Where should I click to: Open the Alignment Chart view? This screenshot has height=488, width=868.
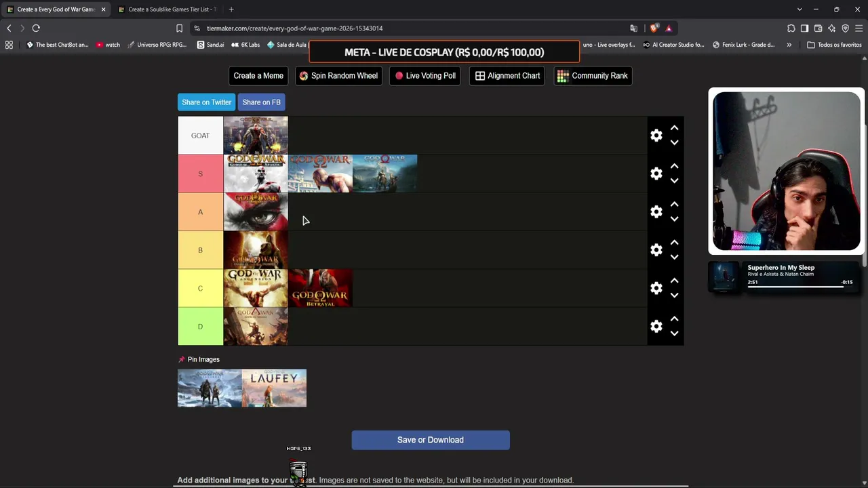point(507,76)
